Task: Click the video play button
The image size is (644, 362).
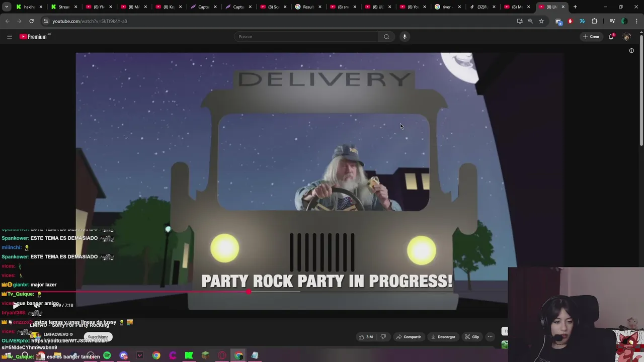Action: [x=16, y=305]
